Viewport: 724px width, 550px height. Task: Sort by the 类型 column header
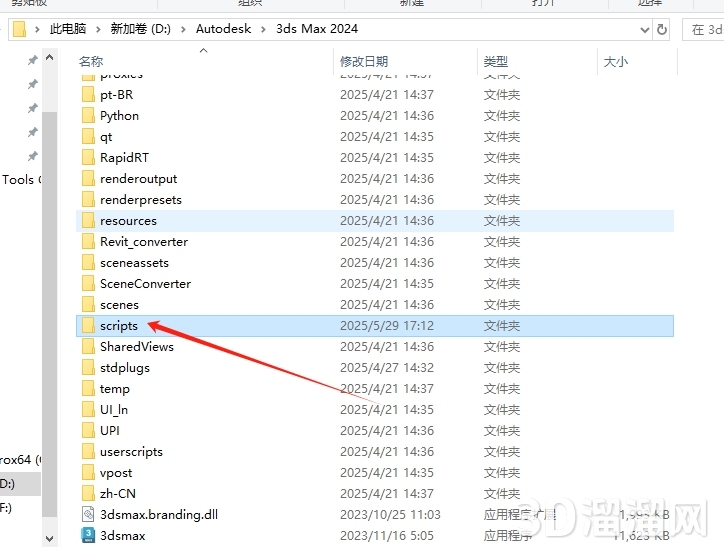(x=495, y=62)
